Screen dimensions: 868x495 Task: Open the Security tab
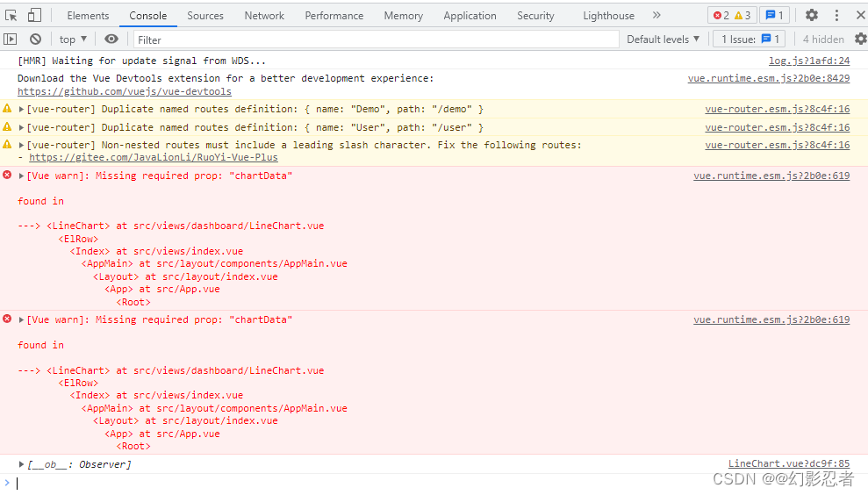click(x=535, y=16)
